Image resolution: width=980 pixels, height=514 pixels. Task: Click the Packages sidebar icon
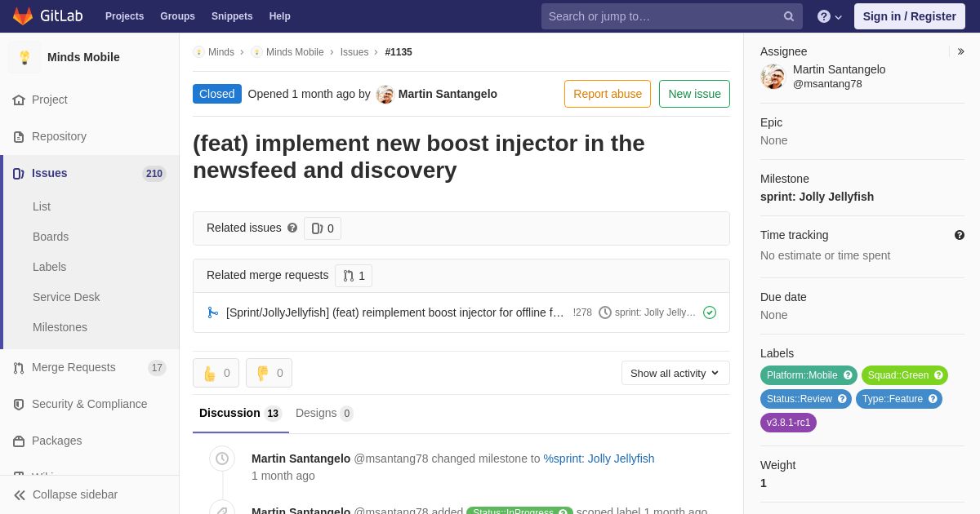click(x=19, y=441)
